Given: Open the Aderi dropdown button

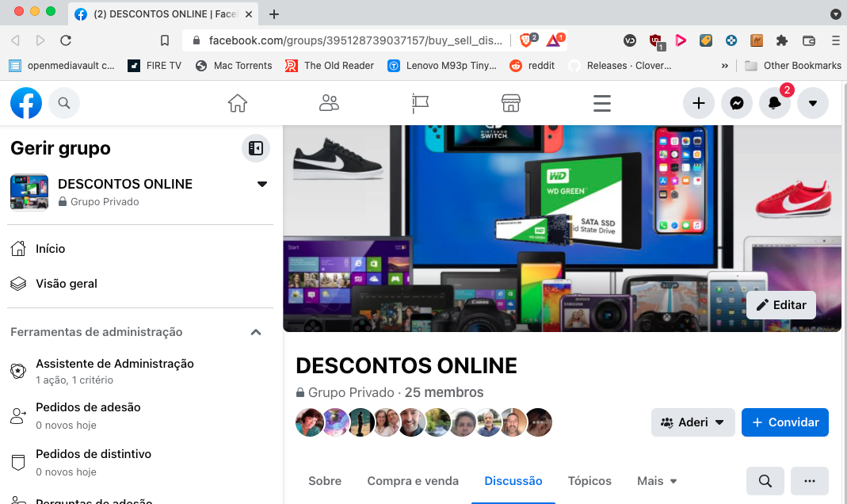Looking at the screenshot, I should point(693,422).
